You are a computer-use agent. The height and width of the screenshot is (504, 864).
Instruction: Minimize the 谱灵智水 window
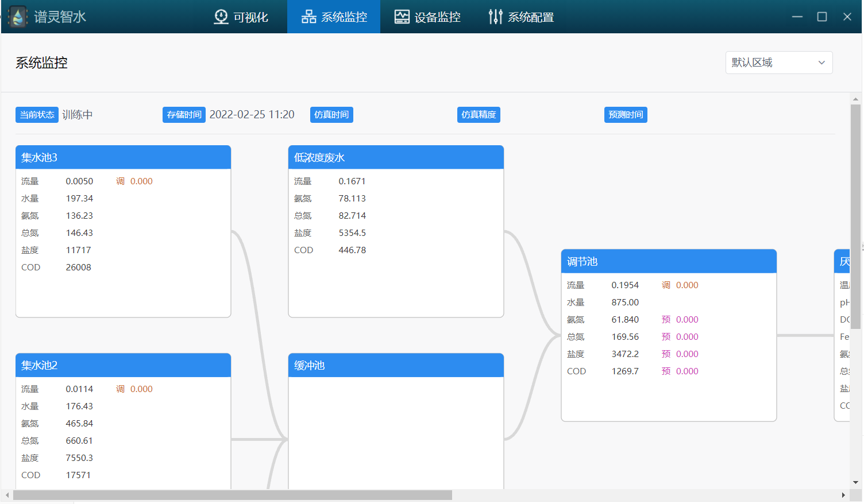pyautogui.click(x=797, y=17)
